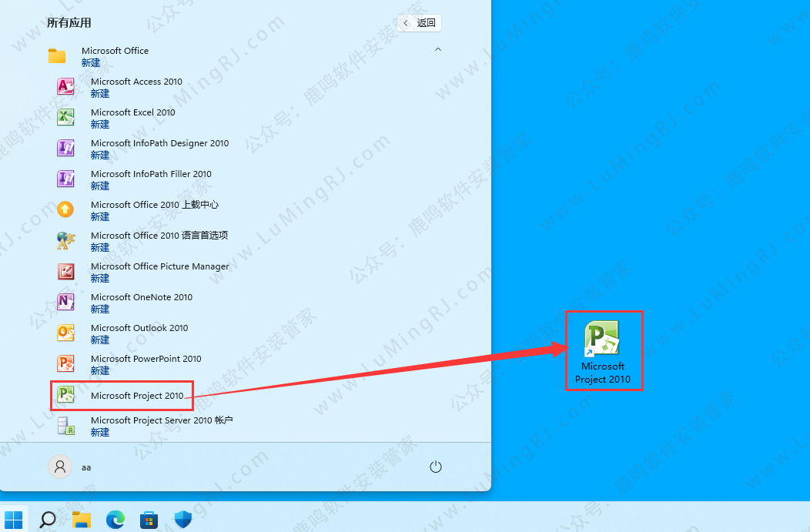810x532 pixels.
Task: Click the Microsoft Office 2010 语言首选项 label
Action: pos(159,236)
